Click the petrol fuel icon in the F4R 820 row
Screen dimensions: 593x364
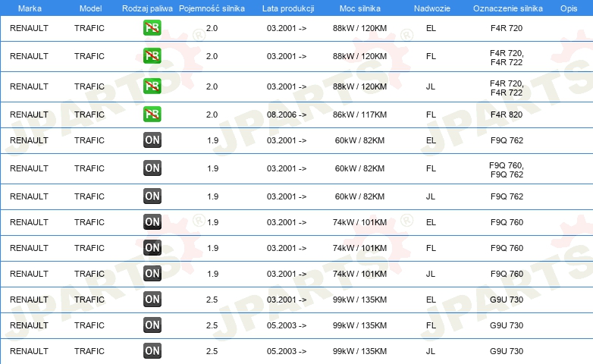click(x=152, y=114)
